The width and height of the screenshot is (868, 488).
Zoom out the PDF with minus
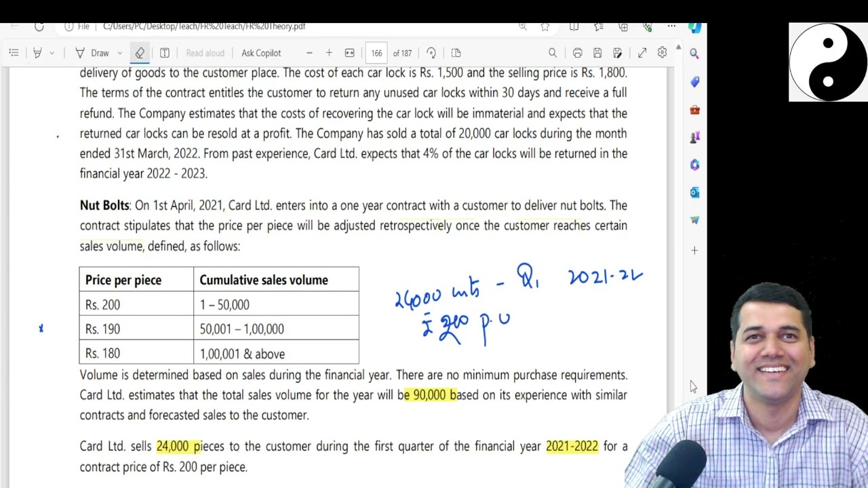tap(309, 53)
